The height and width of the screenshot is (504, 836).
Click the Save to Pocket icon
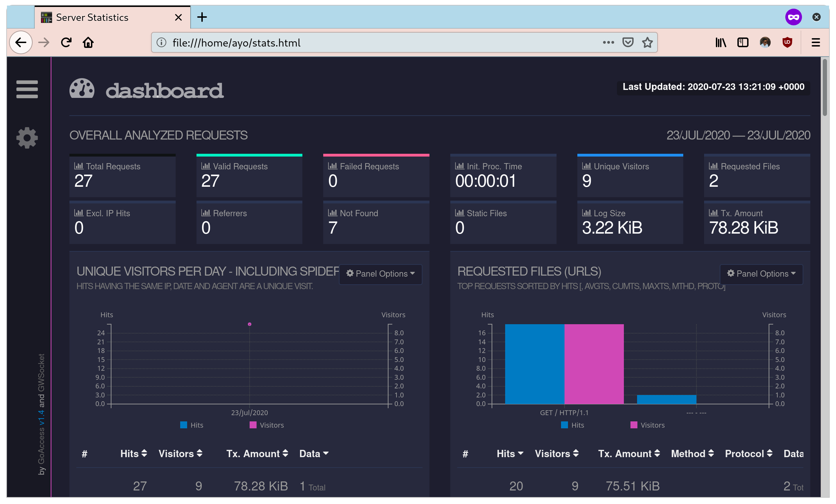point(628,43)
